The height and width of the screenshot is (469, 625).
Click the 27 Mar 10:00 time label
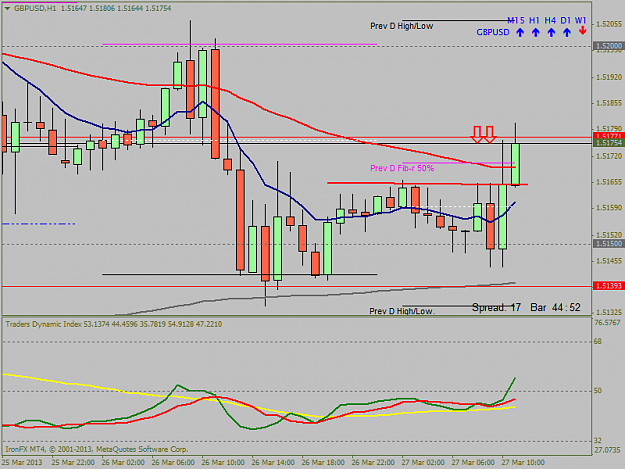tap(523, 462)
